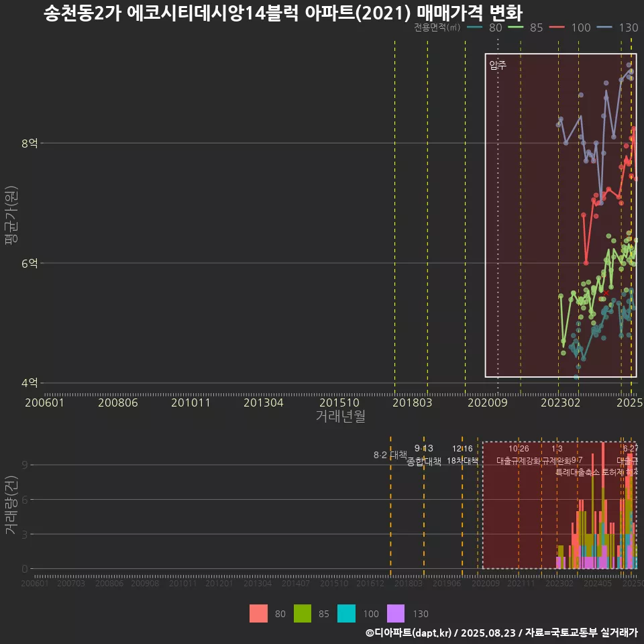Click the 10·26 대출규제강화 policy label
Viewport: 644px width, 644px height.
(519, 455)
